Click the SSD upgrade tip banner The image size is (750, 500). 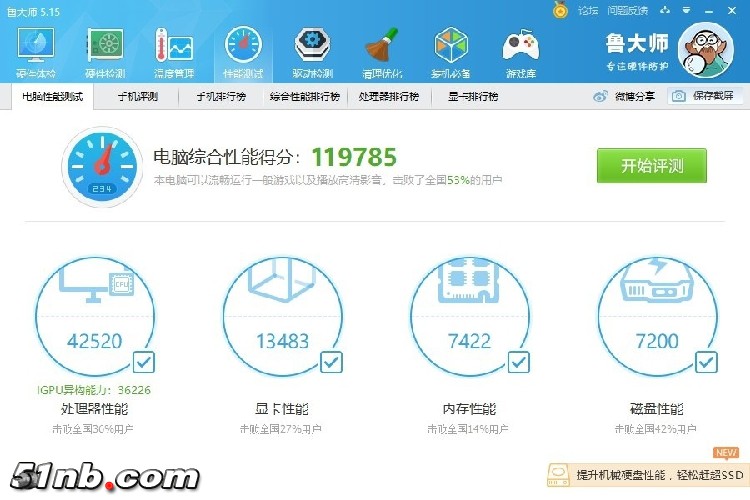tap(646, 473)
